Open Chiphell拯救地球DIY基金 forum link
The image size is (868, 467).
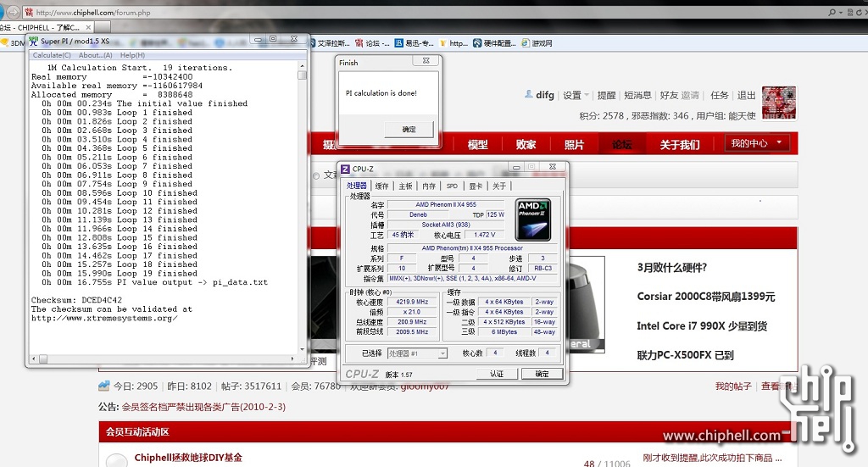(x=188, y=458)
